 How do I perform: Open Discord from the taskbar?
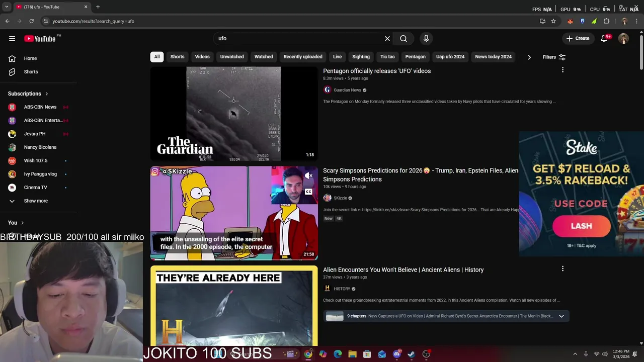(396, 354)
